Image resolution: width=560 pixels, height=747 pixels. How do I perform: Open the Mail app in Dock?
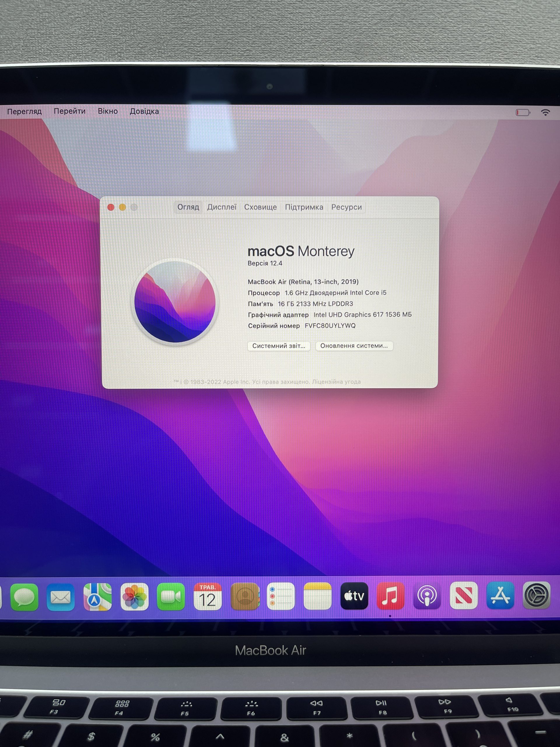pos(61,597)
